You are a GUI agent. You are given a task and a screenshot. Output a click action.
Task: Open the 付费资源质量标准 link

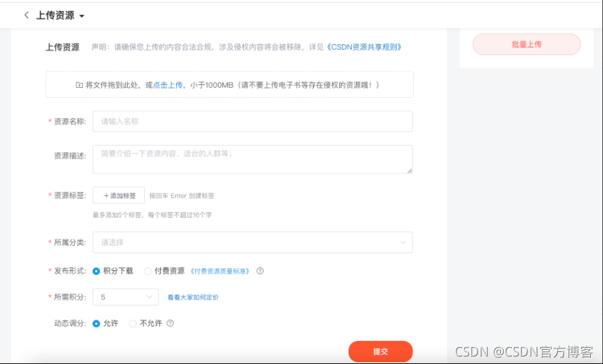click(x=220, y=271)
